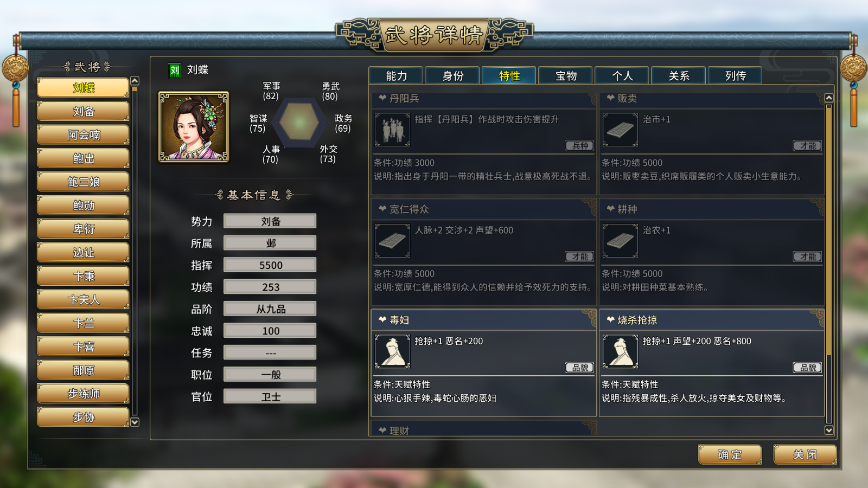Click general list scroll-down arrow

tap(135, 422)
